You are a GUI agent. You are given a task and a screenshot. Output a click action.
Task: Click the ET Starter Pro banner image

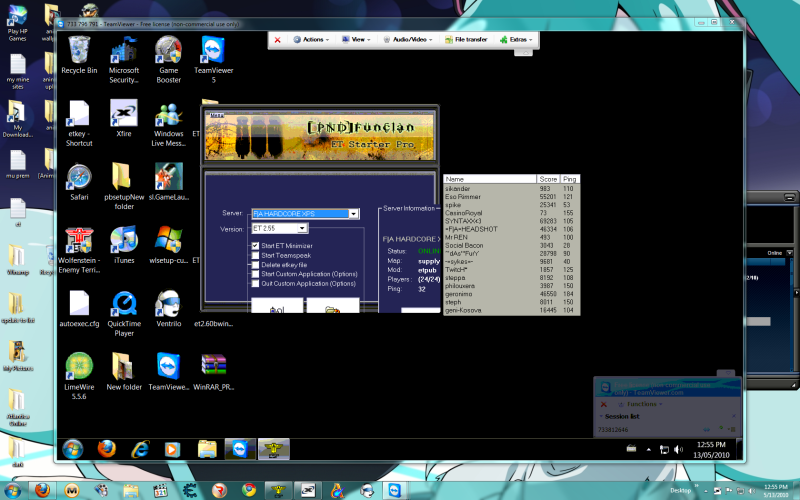click(320, 137)
